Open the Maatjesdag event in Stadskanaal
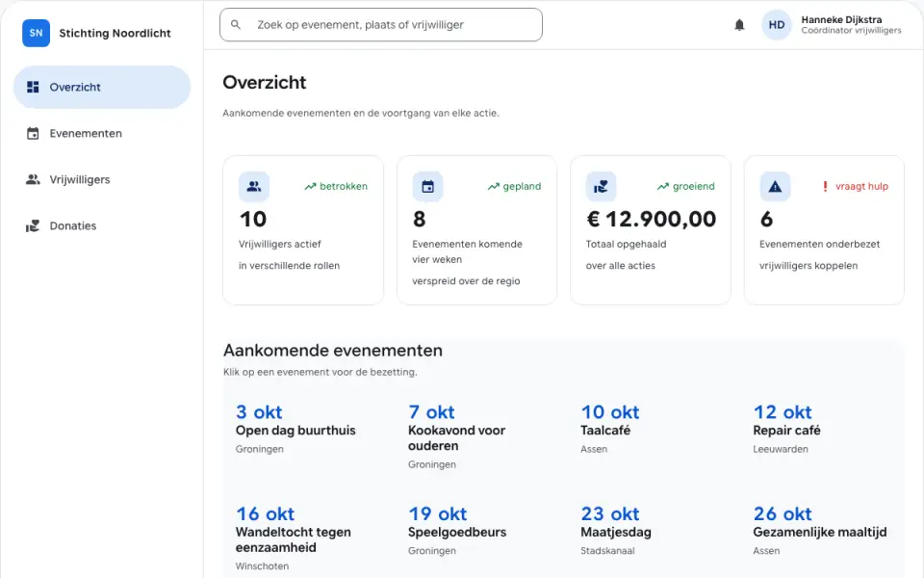 [x=616, y=532]
